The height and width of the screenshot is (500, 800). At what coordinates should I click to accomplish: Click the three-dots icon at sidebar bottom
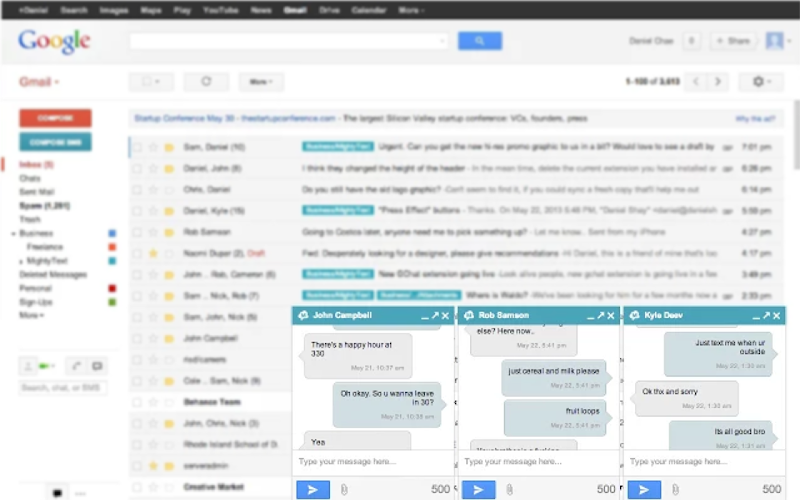[x=80, y=493]
